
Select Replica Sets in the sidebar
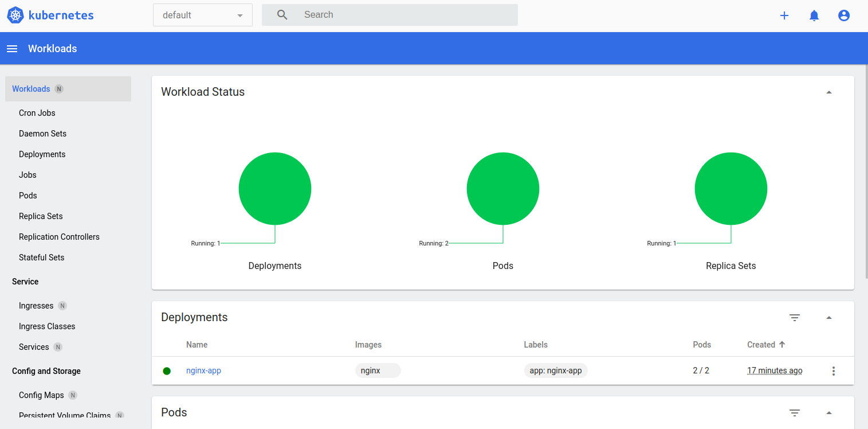point(41,216)
